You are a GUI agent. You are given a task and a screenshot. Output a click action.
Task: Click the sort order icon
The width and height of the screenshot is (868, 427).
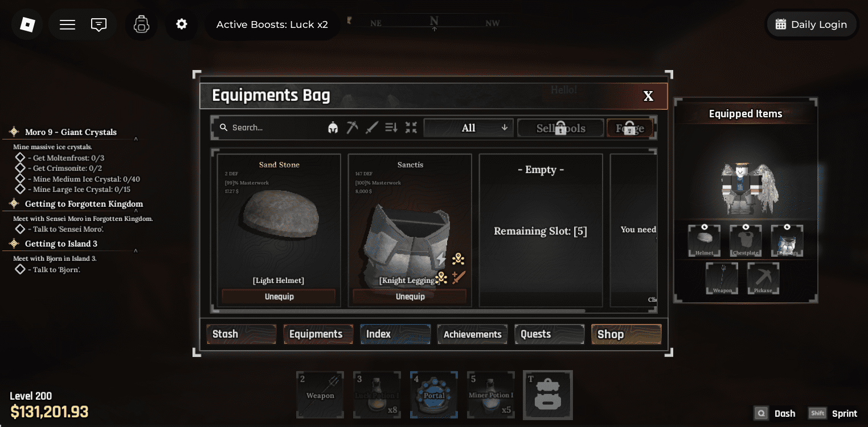[x=391, y=128]
